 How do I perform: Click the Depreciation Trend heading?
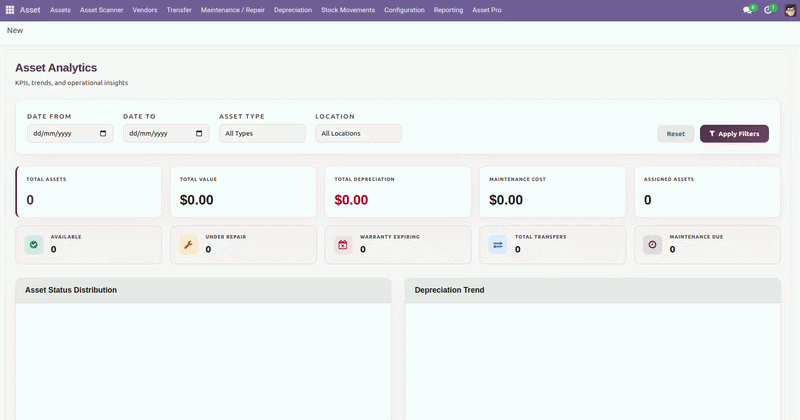tap(449, 290)
